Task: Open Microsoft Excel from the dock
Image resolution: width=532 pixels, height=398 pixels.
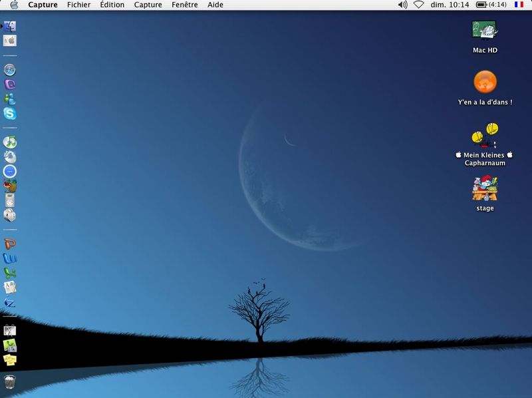Action: [10, 273]
